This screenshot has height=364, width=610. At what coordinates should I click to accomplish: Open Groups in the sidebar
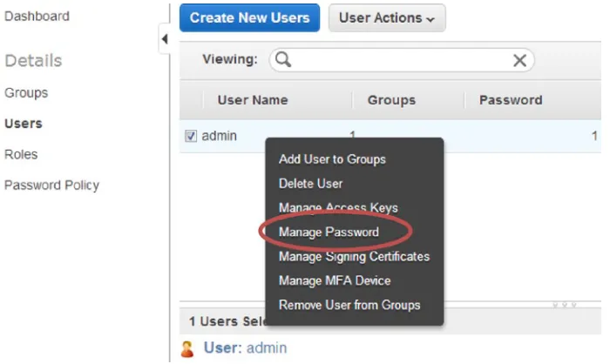26,93
